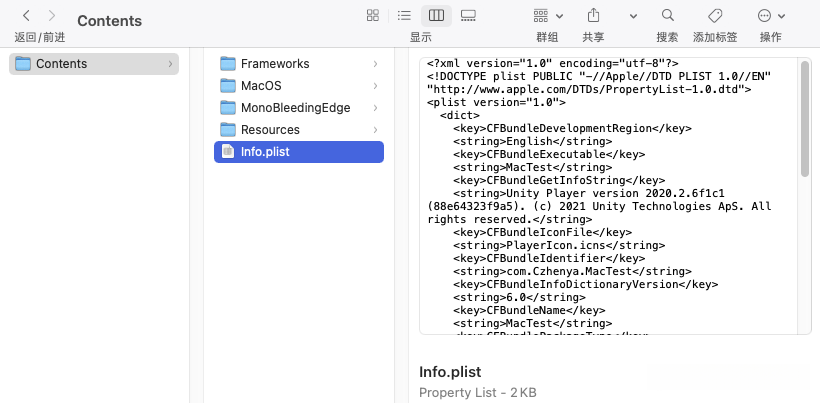Open the Action menu with ellipsis
The height and width of the screenshot is (403, 820).
[x=770, y=16]
